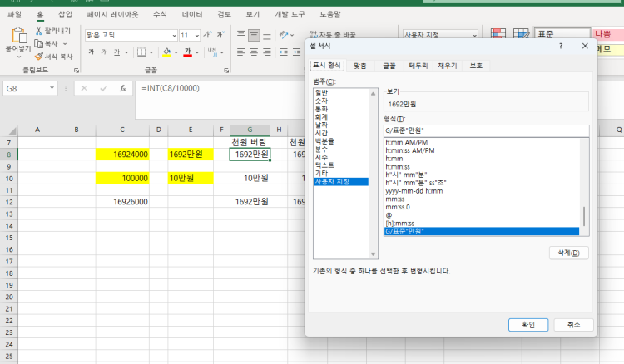Apply the pink 나쁨 cell style
The height and width of the screenshot is (364, 624).
pos(607,34)
